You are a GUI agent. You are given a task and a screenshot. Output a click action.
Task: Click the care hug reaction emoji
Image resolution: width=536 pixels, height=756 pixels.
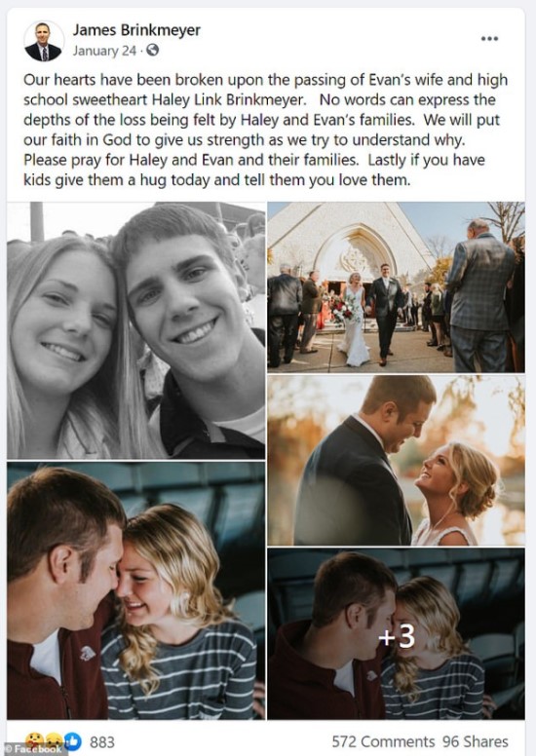pos(35,740)
